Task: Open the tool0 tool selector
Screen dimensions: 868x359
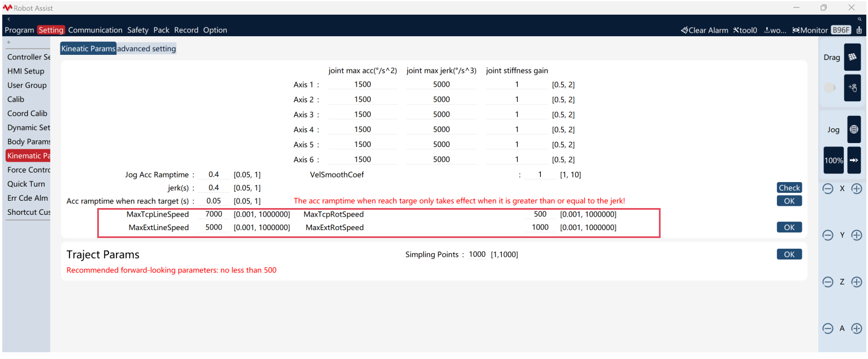Action: tap(745, 31)
